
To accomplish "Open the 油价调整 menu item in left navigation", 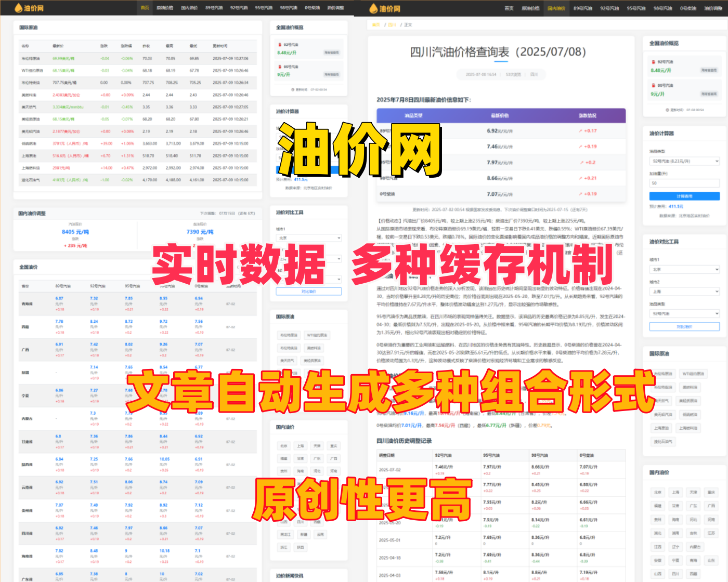I will [336, 8].
